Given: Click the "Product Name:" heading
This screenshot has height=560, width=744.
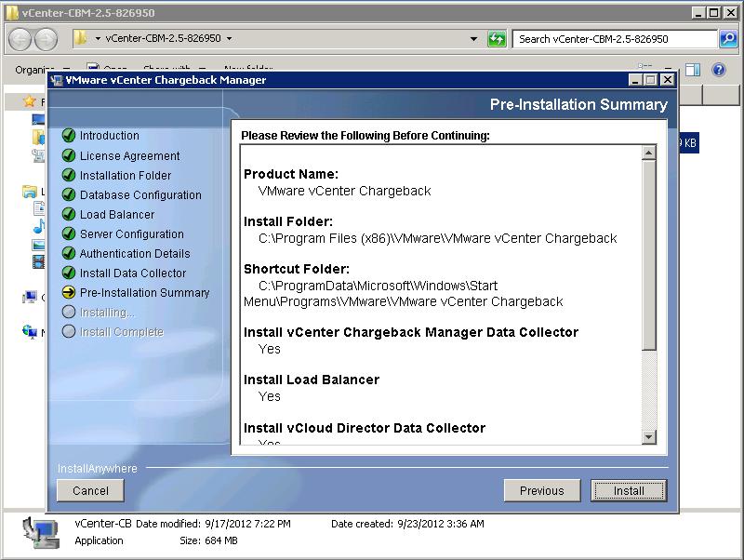Looking at the screenshot, I should click(291, 174).
